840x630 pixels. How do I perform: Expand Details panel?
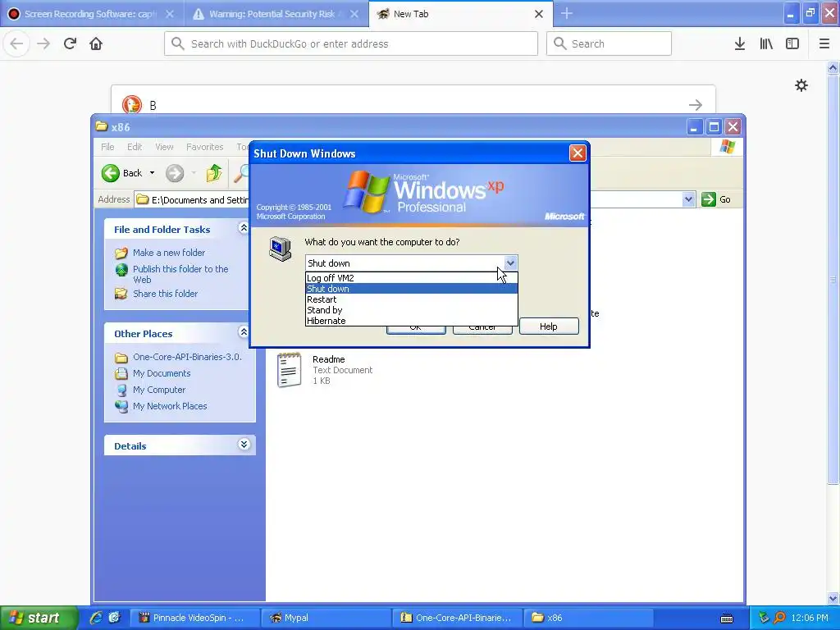click(x=244, y=445)
